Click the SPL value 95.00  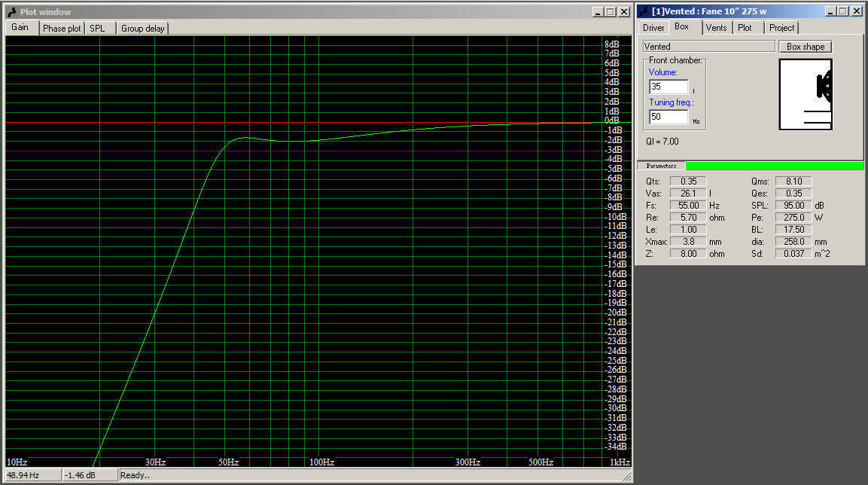click(x=793, y=206)
